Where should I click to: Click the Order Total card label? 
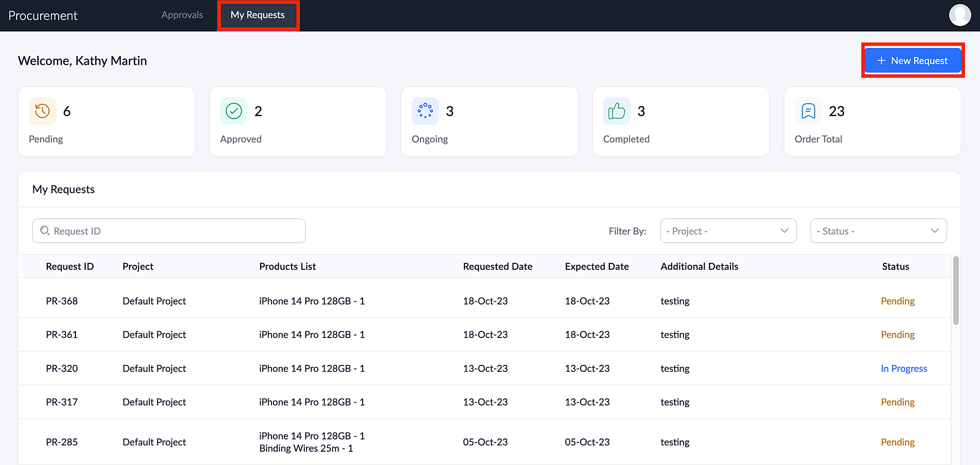(x=818, y=139)
